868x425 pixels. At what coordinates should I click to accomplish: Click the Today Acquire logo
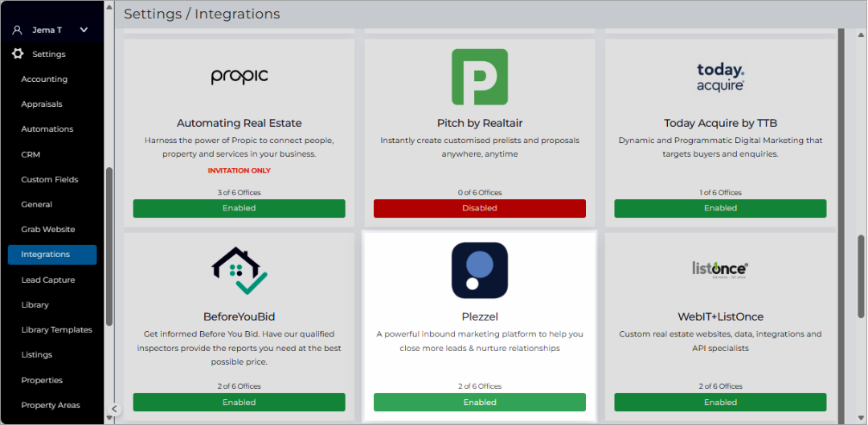720,77
